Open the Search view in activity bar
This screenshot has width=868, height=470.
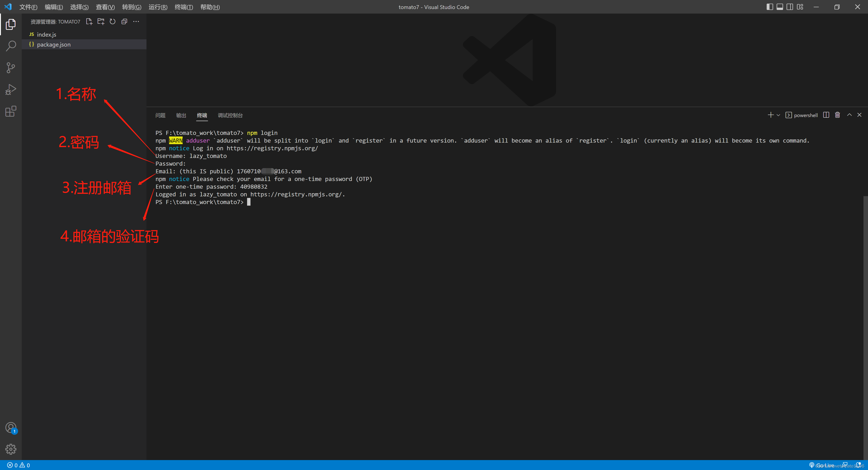[x=11, y=46]
